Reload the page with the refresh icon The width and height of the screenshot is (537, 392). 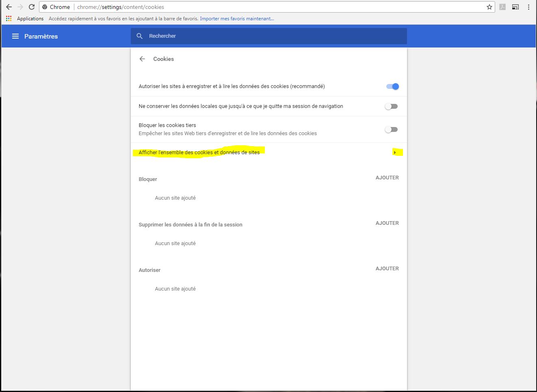click(32, 7)
